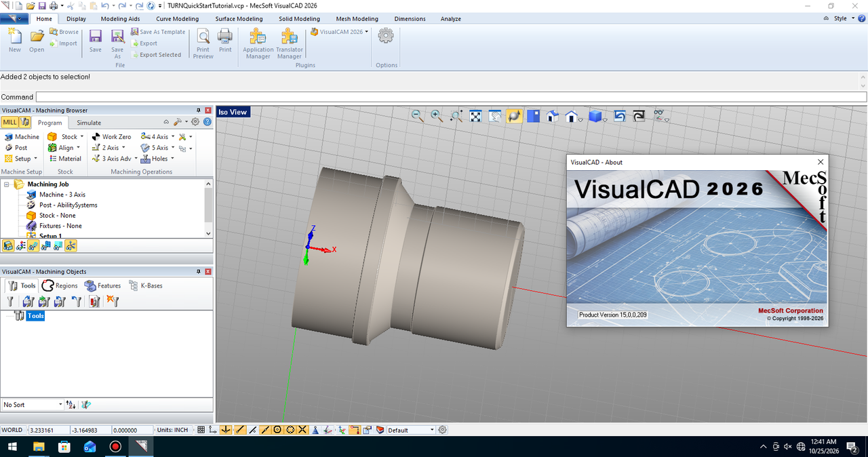The image size is (868, 457).
Task: Click the Zoom Out magnifier icon in viewport
Action: coord(417,116)
